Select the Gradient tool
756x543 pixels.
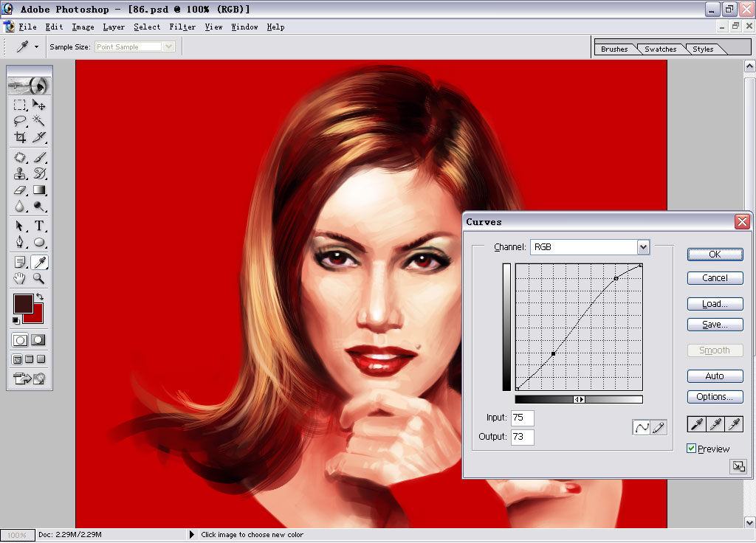tap(39, 190)
